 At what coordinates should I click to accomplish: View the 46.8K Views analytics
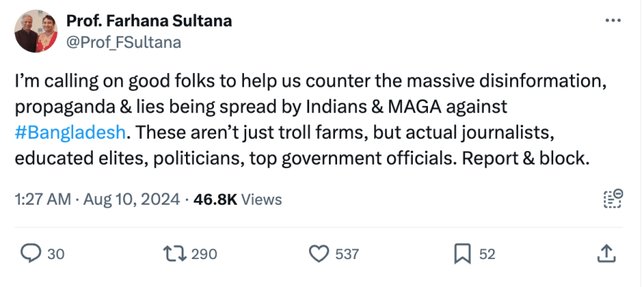coord(238,200)
